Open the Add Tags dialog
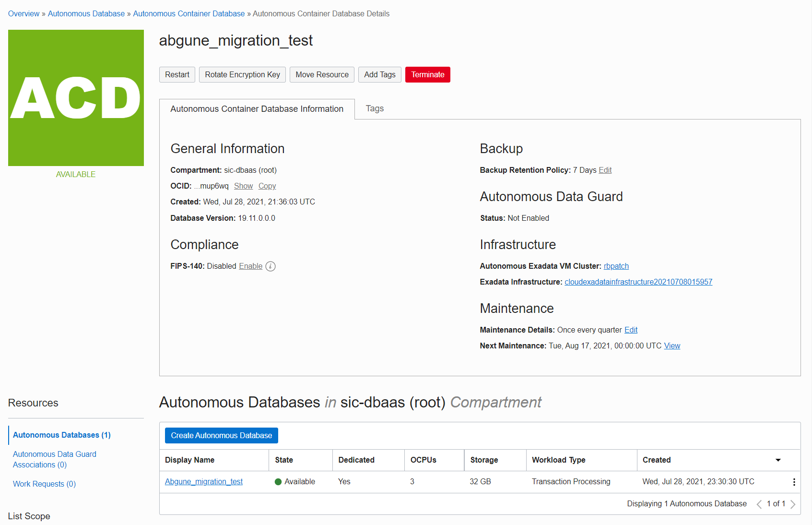Image resolution: width=812 pixels, height=525 pixels. point(379,75)
